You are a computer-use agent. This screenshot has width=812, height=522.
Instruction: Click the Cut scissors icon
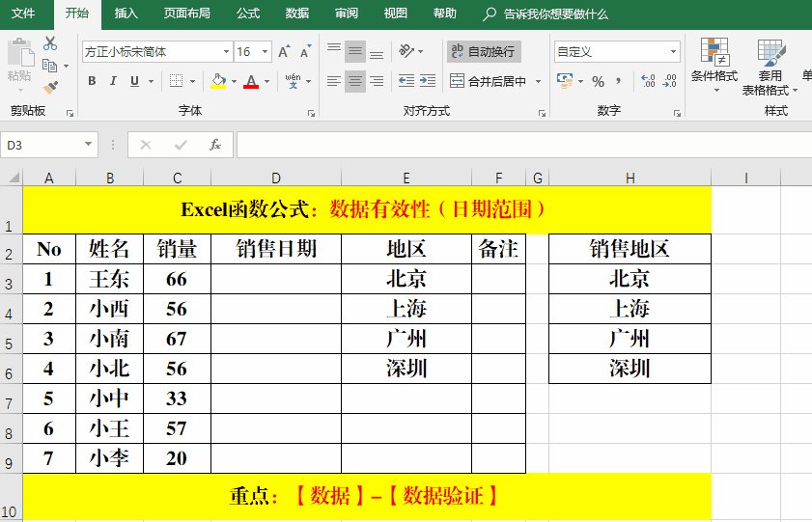[50, 44]
